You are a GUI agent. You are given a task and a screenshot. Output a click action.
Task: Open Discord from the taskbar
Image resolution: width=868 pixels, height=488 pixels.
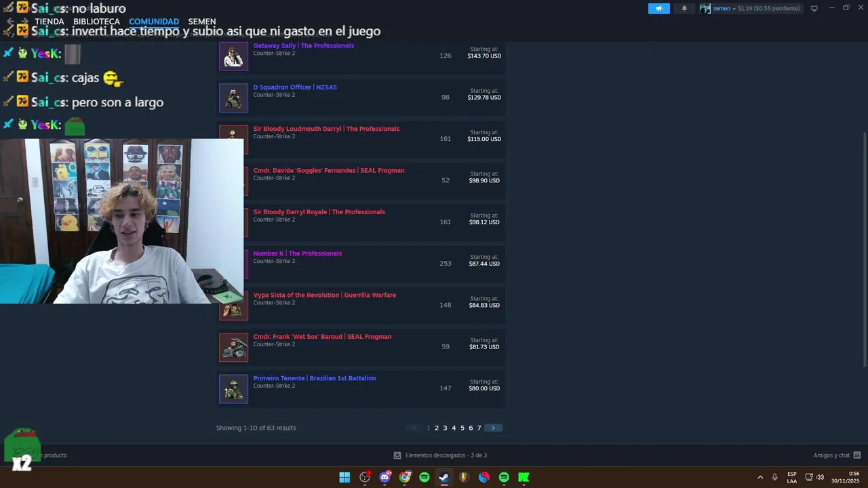(x=385, y=477)
